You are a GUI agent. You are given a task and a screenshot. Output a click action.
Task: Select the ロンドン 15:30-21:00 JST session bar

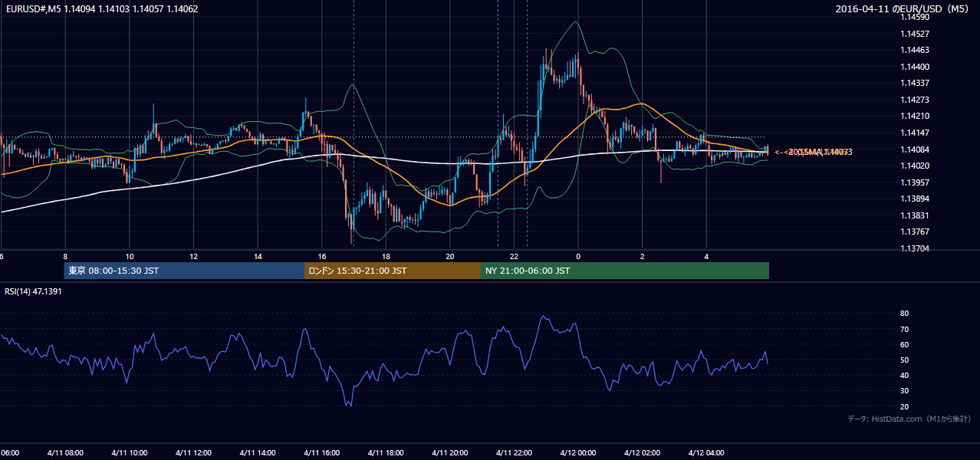coord(393,271)
